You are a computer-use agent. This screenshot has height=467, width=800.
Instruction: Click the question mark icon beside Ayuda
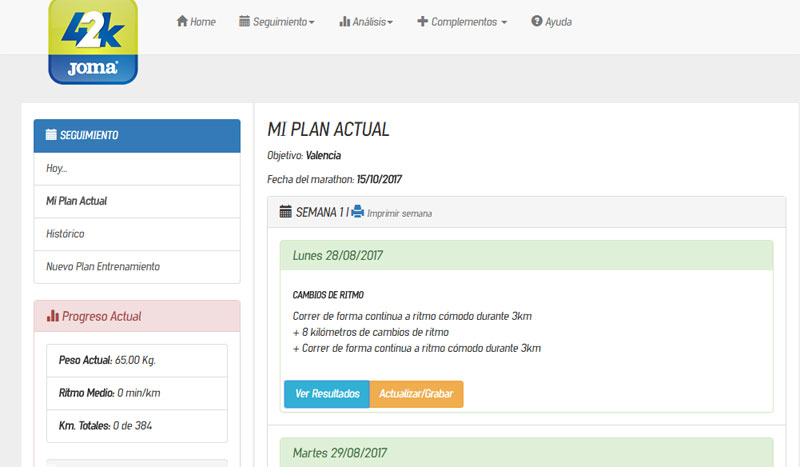click(536, 21)
